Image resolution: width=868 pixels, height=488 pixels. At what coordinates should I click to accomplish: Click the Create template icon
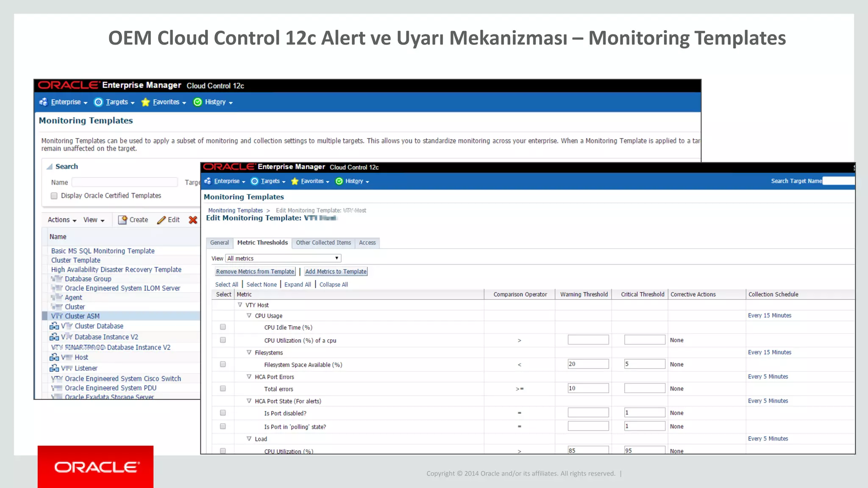pos(122,220)
